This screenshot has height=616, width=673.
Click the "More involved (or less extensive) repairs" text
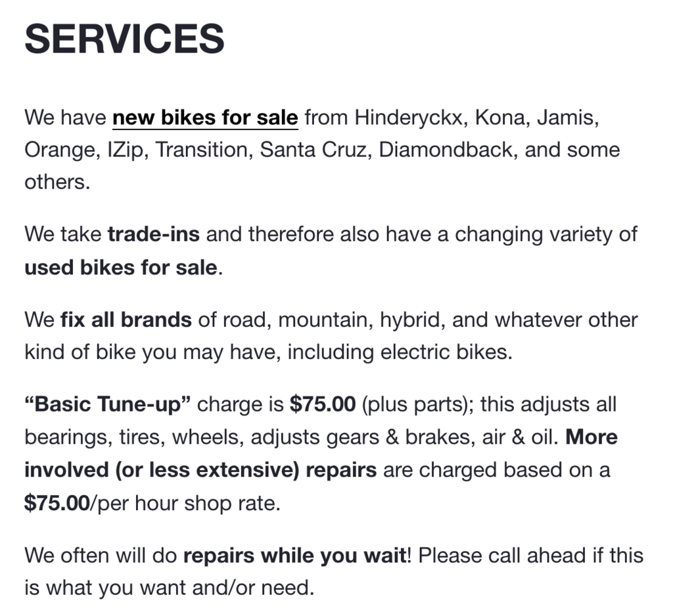(200, 470)
